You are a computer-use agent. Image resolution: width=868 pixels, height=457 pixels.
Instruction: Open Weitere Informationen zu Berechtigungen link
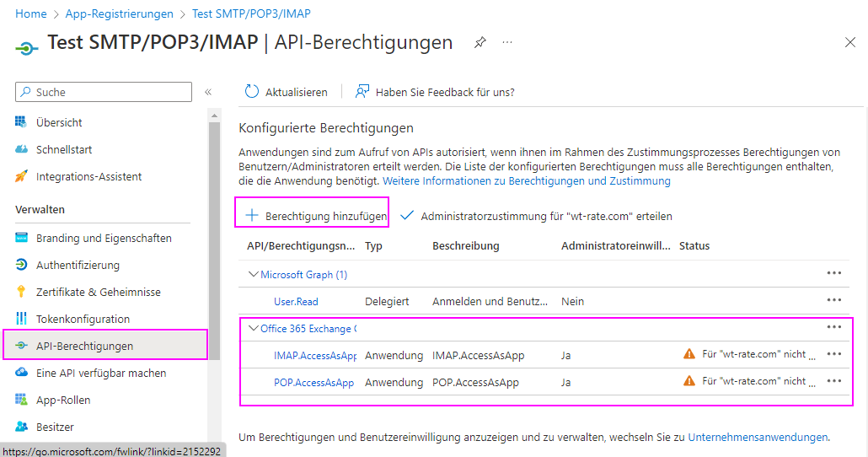tap(527, 181)
